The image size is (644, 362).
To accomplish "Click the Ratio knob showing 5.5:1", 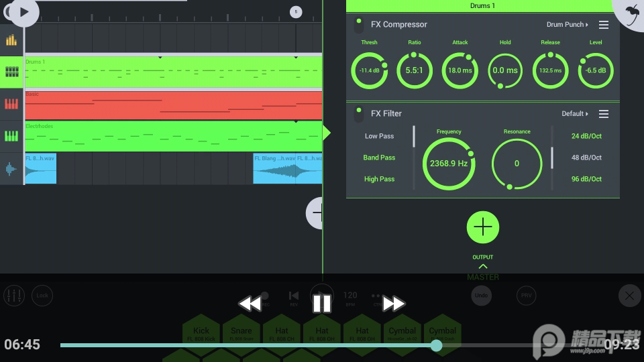I will pos(415,70).
